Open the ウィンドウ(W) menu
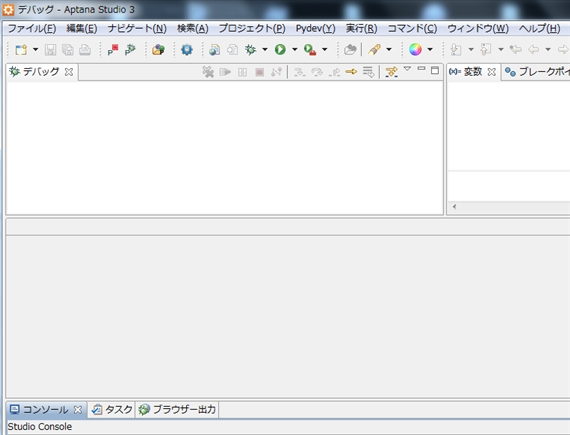 478,28
